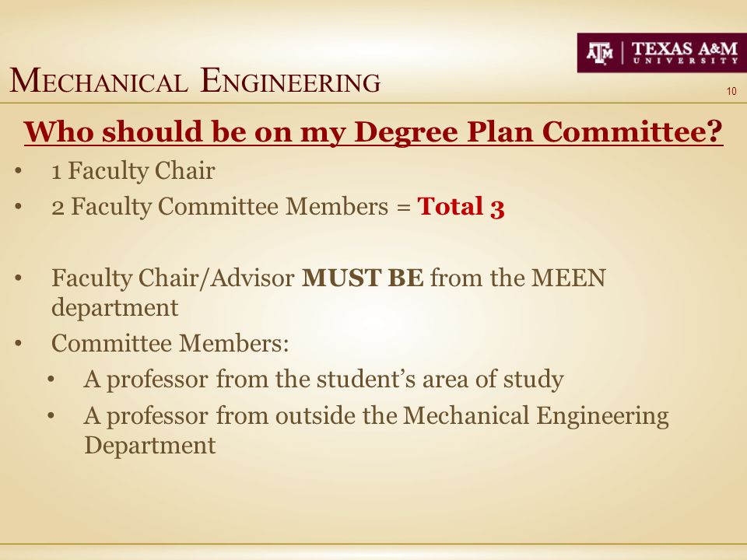Click the 'Committee Members:' bullet
This screenshot has height=560, width=747.
[x=170, y=343]
